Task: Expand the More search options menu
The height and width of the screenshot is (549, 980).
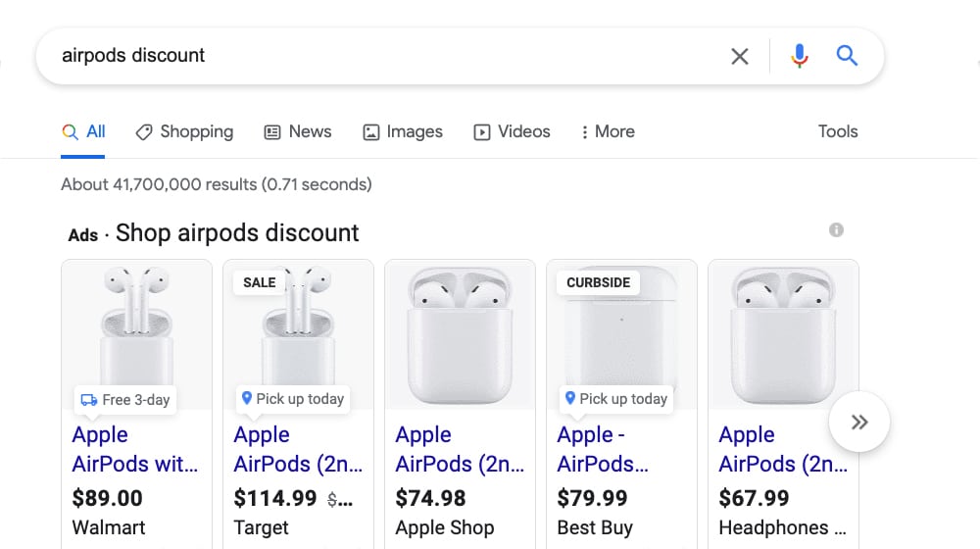Action: click(607, 131)
